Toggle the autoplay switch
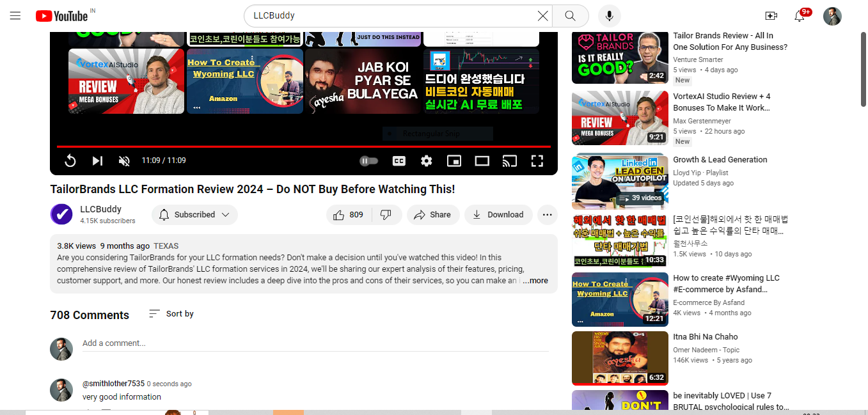Image resolution: width=868 pixels, height=415 pixels. [x=368, y=161]
